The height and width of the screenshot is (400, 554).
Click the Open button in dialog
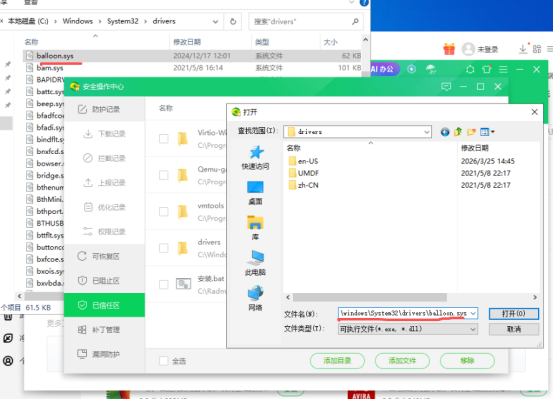[514, 313]
